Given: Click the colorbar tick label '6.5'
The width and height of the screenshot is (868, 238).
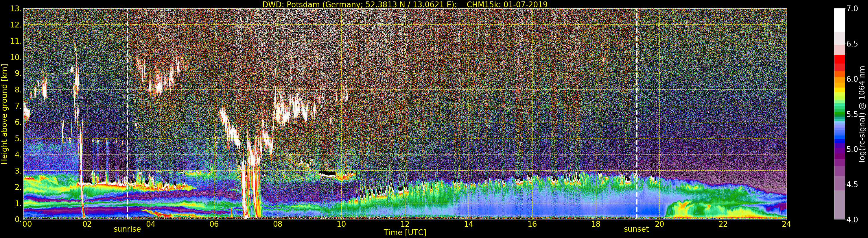Looking at the screenshot, I should (x=852, y=44).
